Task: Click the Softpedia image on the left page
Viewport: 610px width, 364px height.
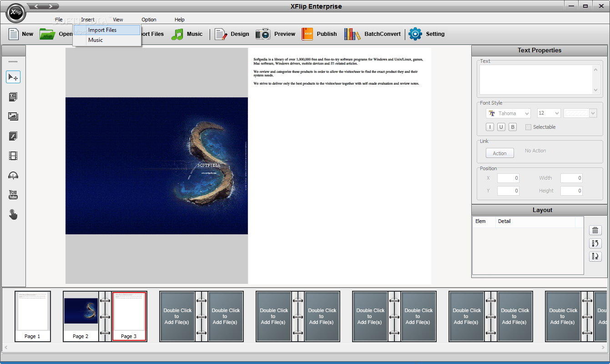Action: [x=156, y=166]
